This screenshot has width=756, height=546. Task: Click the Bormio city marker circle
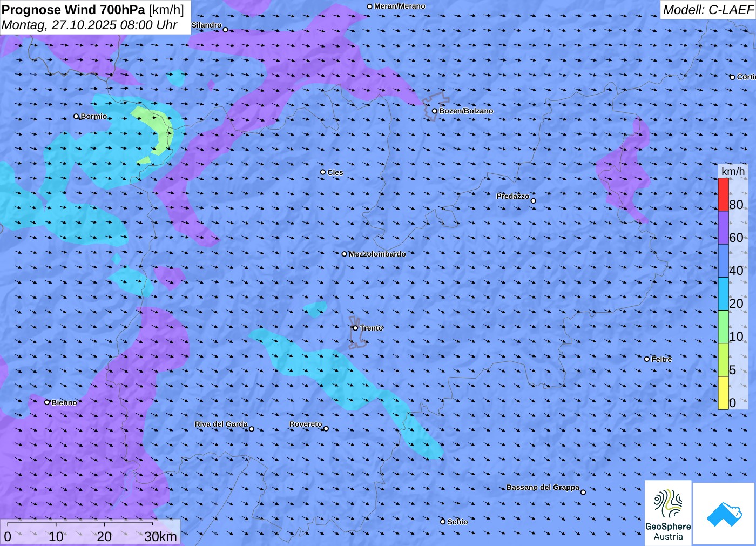[76, 116]
